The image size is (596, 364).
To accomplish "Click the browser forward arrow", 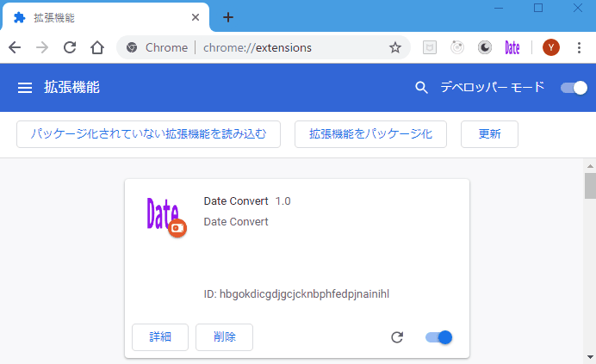I will [x=42, y=47].
